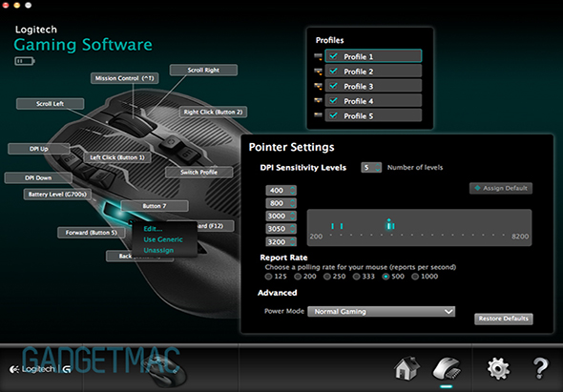This screenshot has height=392, width=563.
Task: Select the 250 report rate radio button
Action: pyautogui.click(x=327, y=277)
